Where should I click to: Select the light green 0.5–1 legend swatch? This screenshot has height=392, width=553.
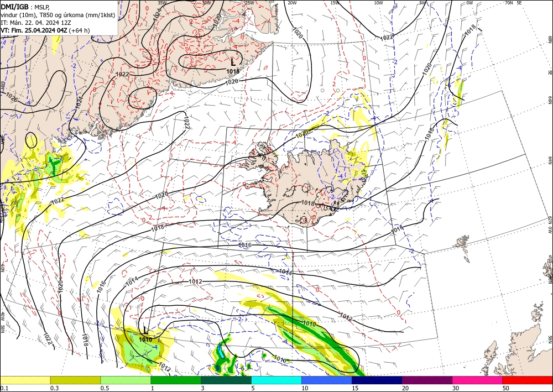126,380
